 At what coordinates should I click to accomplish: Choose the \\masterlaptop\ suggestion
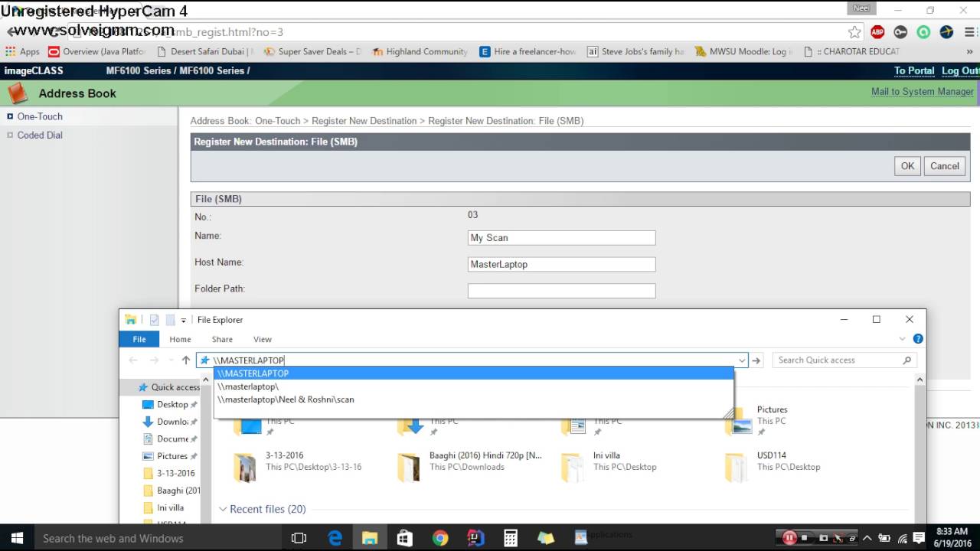click(473, 386)
